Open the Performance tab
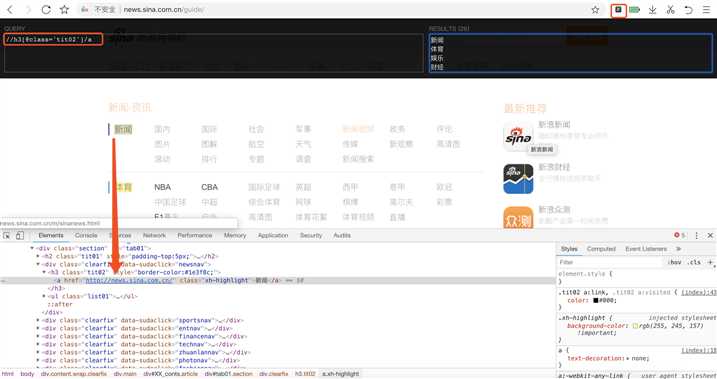Viewport: 717px width, 379px height. [x=195, y=235]
